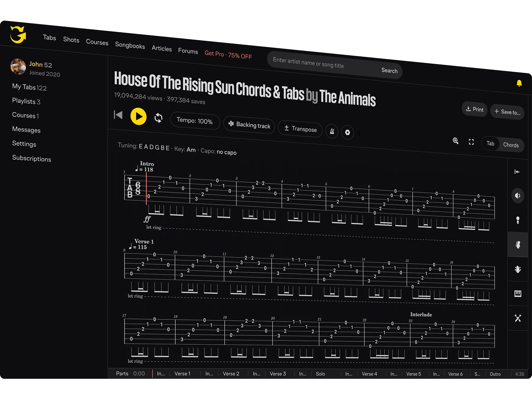Click Capo: no capo text
This screenshot has width=532, height=399.
(218, 152)
